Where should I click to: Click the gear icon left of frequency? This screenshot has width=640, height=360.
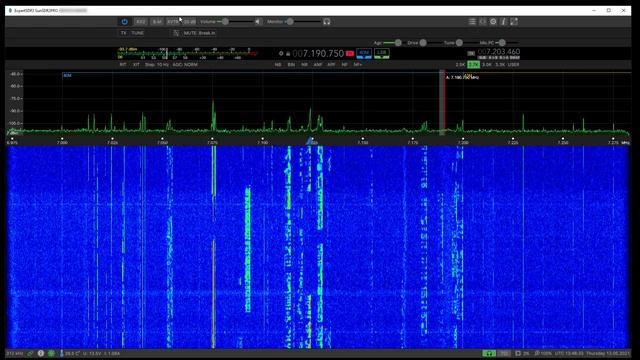pyautogui.click(x=281, y=53)
